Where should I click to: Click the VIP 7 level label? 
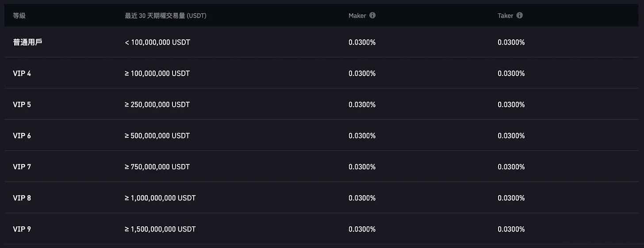coord(22,167)
